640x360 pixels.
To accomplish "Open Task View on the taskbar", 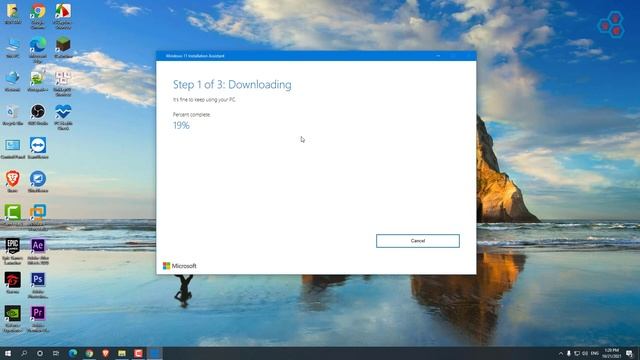I will (56, 353).
